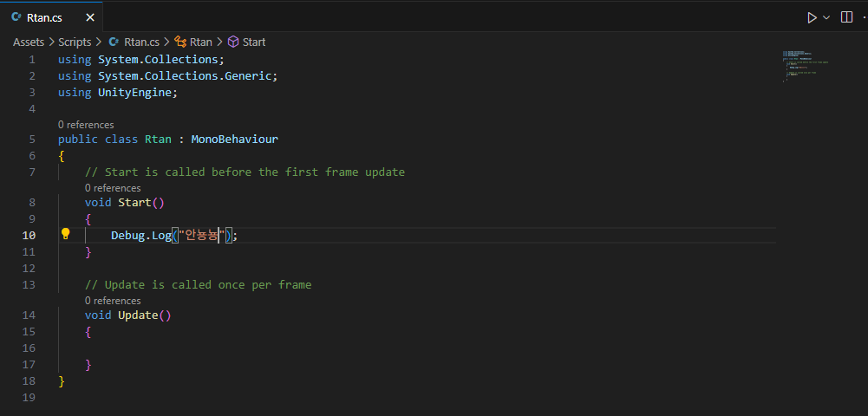This screenshot has width=868, height=416.
Task: Select the Start method breadcrumb
Action: [x=254, y=42]
